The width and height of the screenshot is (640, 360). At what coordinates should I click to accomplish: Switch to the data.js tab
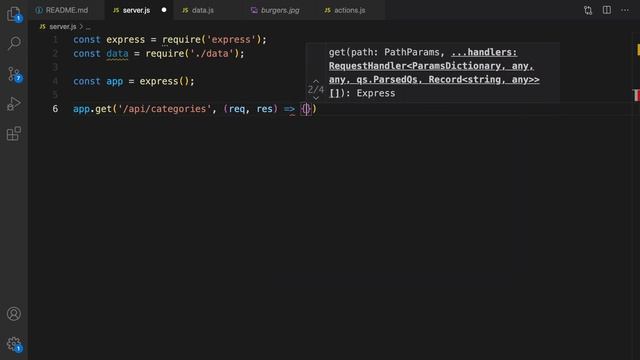(x=203, y=10)
